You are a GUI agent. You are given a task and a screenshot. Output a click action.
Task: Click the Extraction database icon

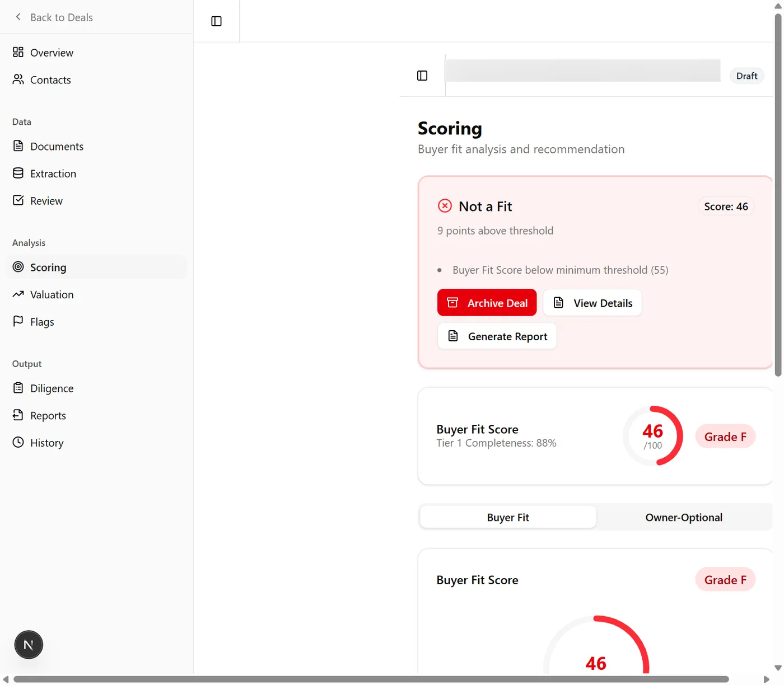(x=18, y=173)
